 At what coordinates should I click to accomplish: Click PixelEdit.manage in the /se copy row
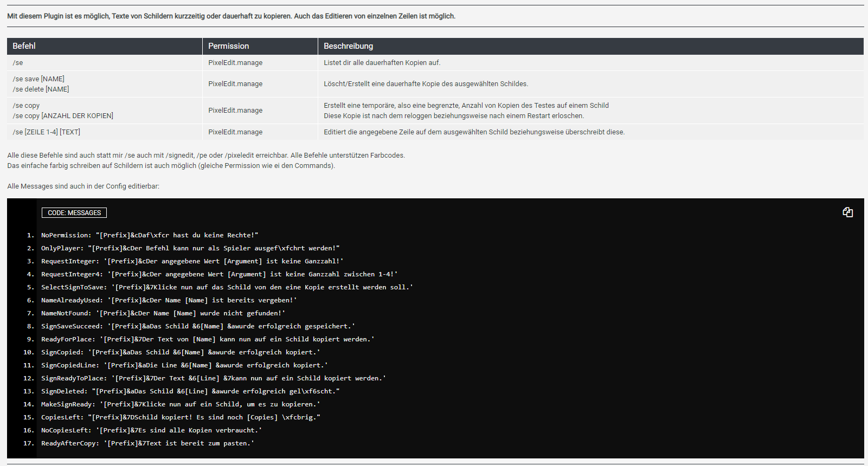point(235,111)
